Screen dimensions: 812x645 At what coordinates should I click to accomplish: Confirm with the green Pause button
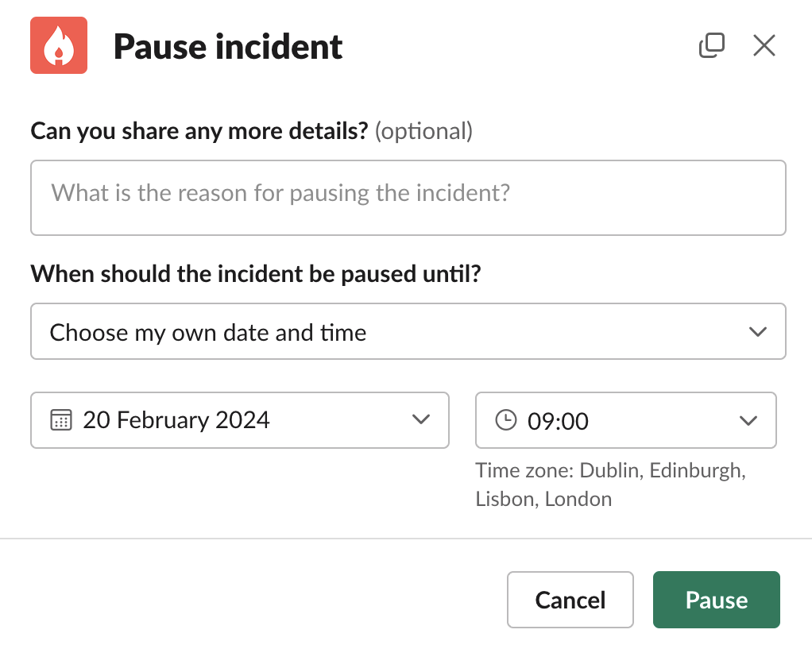pyautogui.click(x=716, y=600)
